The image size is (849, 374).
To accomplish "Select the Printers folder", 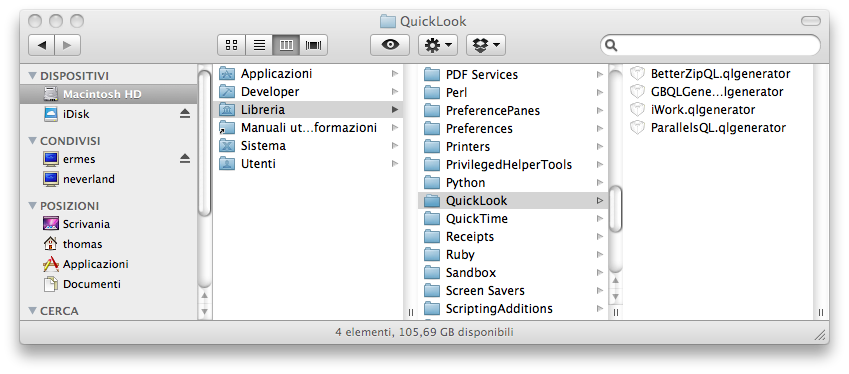I will [513, 146].
